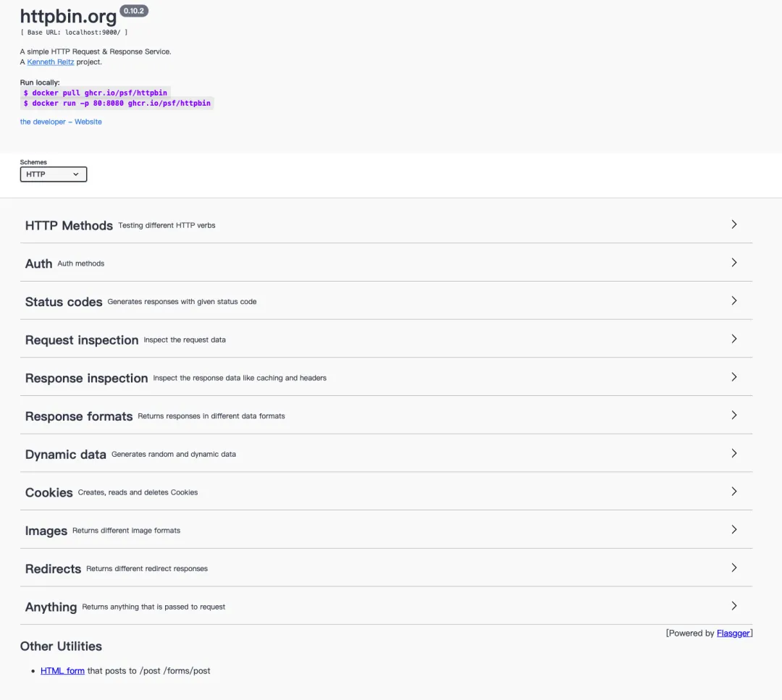
Task: Click 'Returns different redirect responses' text
Action: click(147, 569)
